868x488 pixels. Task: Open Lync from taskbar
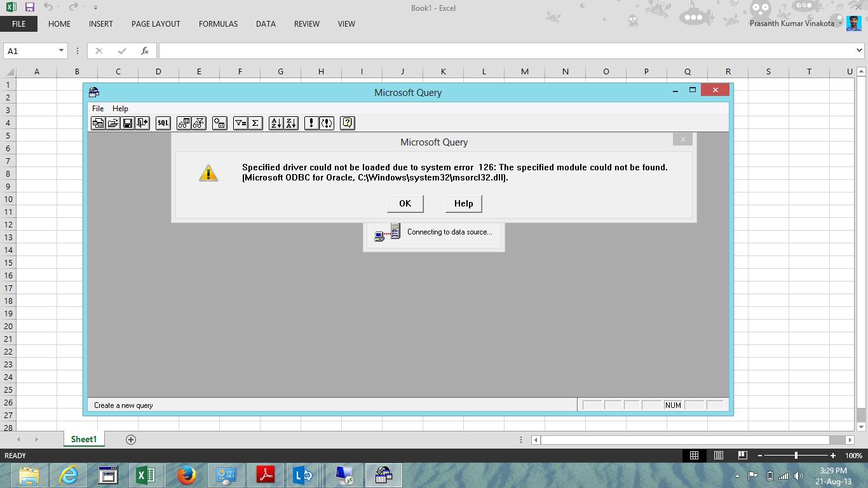pyautogui.click(x=304, y=475)
